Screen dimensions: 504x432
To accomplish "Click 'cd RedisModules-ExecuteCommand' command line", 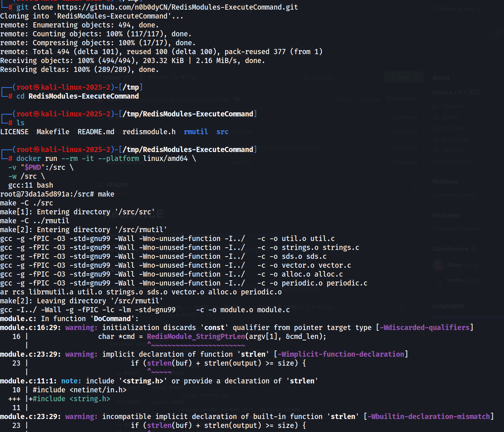I will pyautogui.click(x=78, y=96).
